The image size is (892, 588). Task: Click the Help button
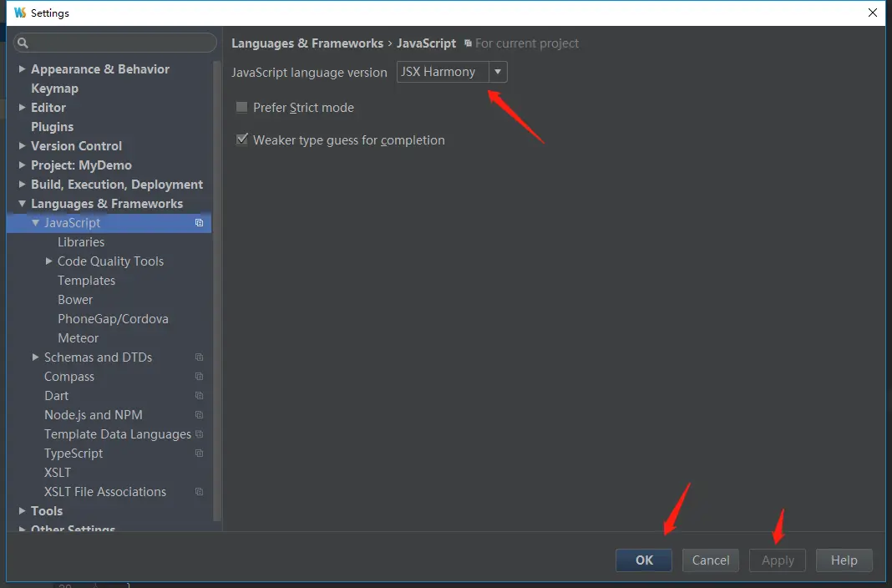click(x=844, y=560)
